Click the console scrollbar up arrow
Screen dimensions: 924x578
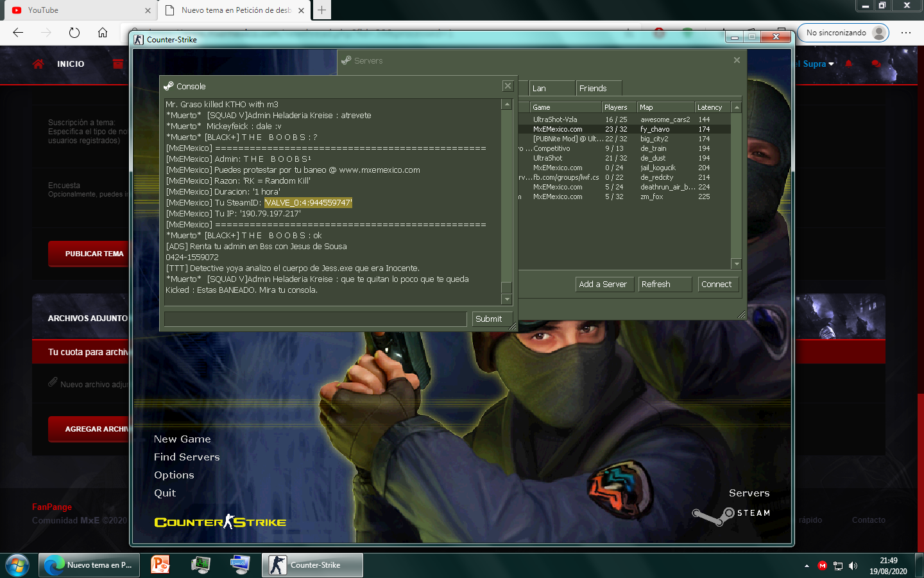point(507,104)
